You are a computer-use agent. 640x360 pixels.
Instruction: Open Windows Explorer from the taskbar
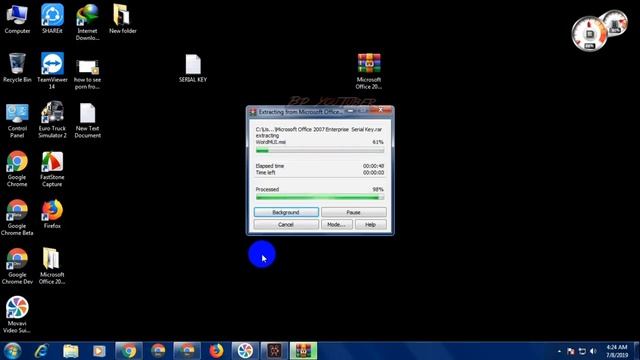tap(70, 351)
